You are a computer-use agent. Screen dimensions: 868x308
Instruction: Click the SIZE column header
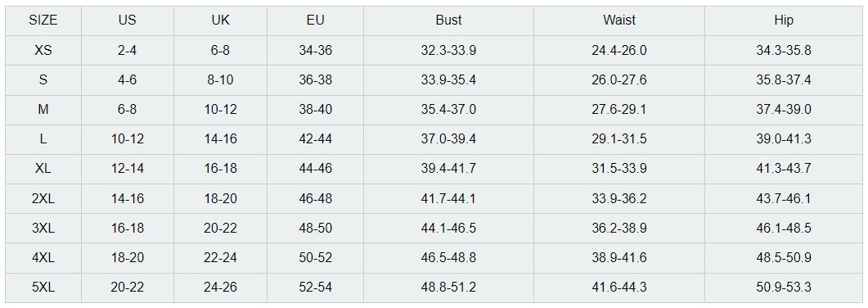(43, 20)
